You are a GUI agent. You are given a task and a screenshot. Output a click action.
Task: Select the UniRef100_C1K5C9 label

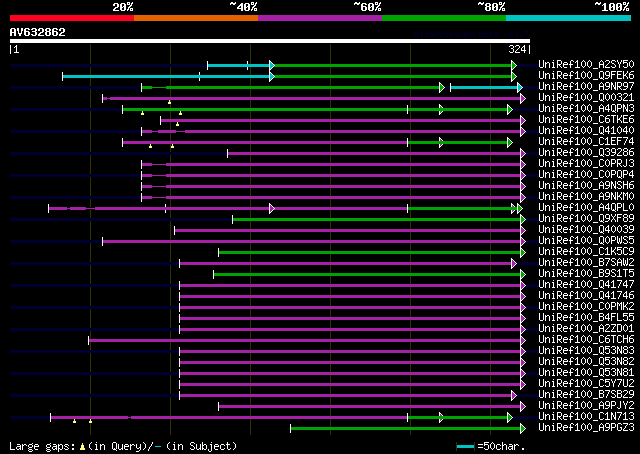coord(586,252)
